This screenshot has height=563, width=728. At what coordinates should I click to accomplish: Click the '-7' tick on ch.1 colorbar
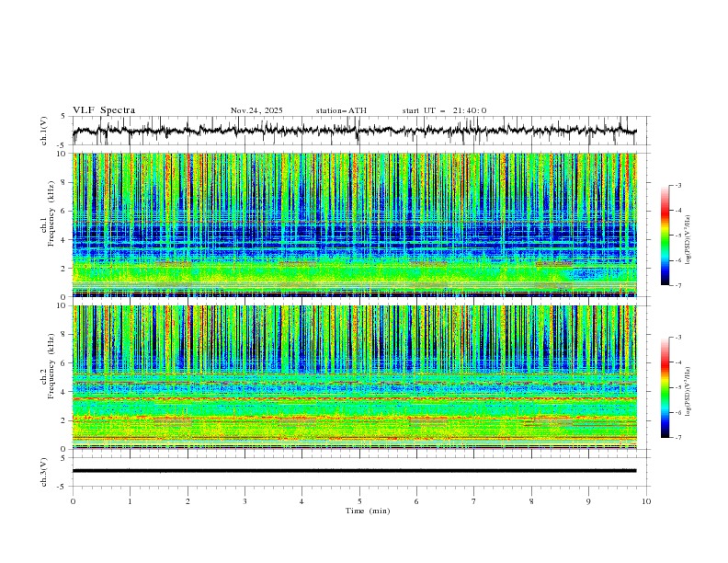click(x=677, y=285)
